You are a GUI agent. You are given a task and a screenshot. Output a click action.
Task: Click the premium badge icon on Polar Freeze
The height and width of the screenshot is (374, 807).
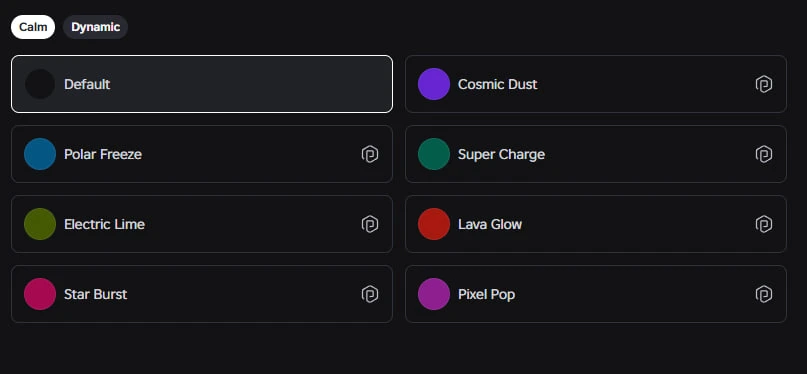click(370, 154)
